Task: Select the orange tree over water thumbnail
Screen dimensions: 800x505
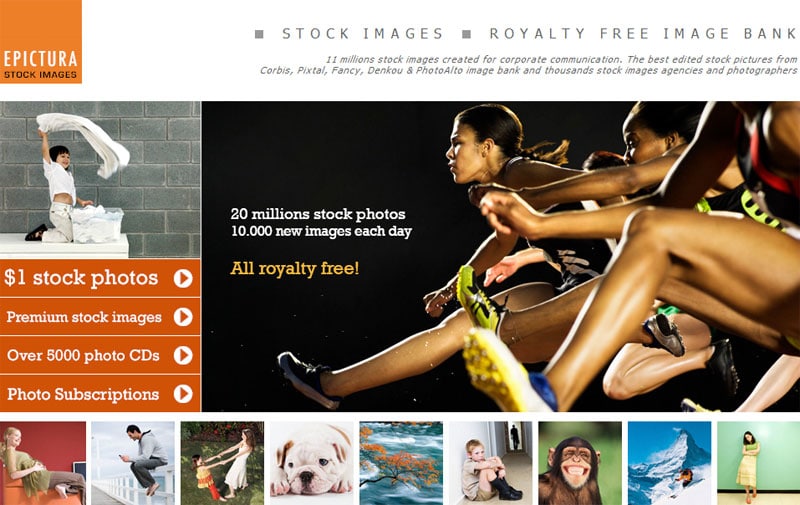Action: (x=401, y=463)
